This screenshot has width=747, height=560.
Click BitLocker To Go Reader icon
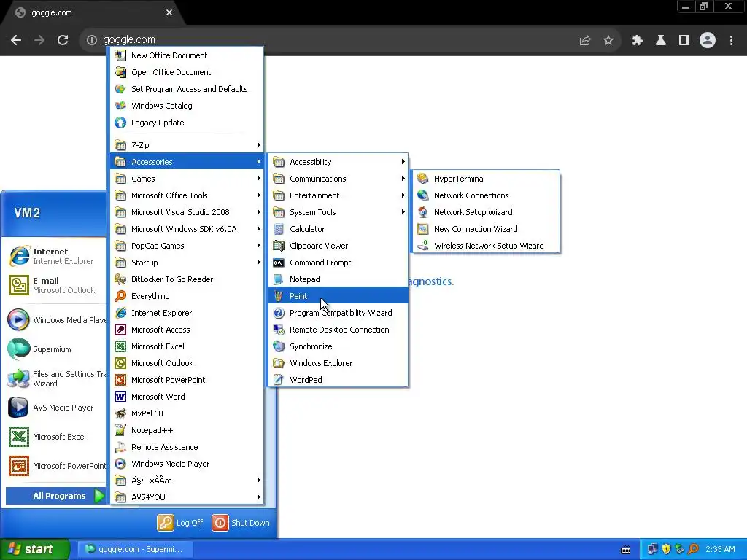pyautogui.click(x=120, y=279)
